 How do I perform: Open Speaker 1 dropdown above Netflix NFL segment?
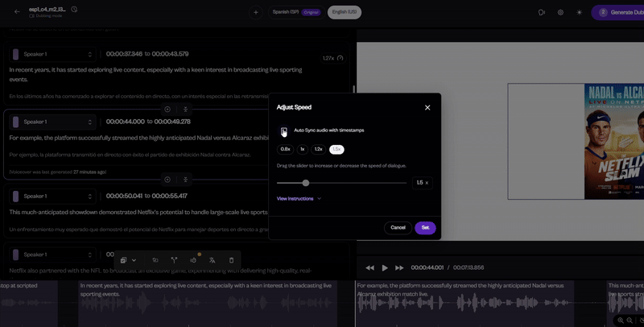[x=52, y=255]
